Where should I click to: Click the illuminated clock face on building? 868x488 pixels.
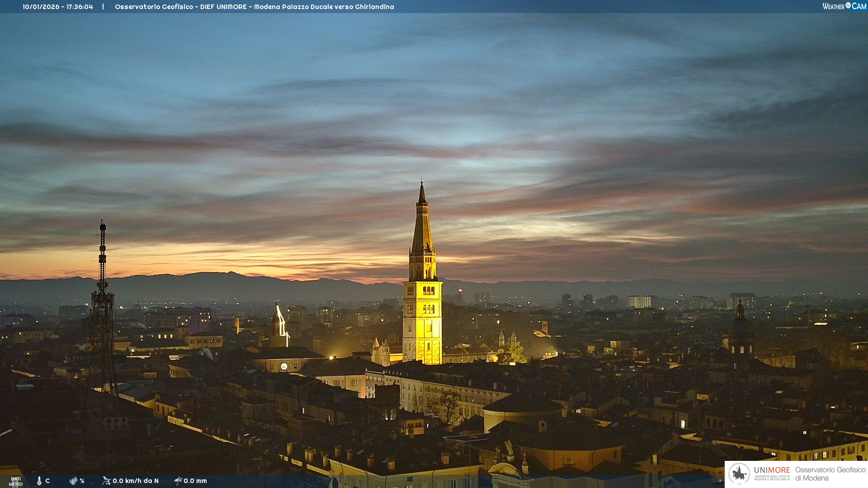pyautogui.click(x=283, y=366)
